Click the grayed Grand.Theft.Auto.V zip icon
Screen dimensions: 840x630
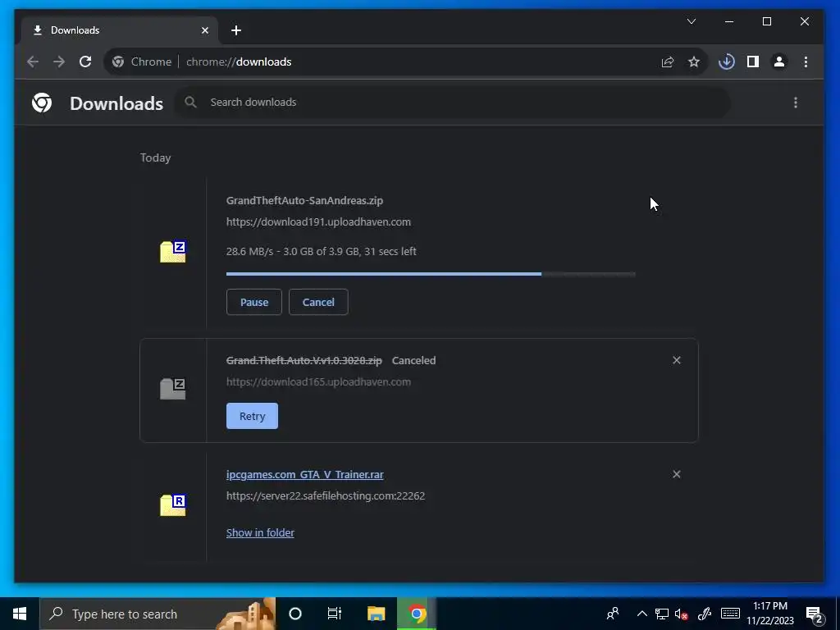[x=172, y=388]
